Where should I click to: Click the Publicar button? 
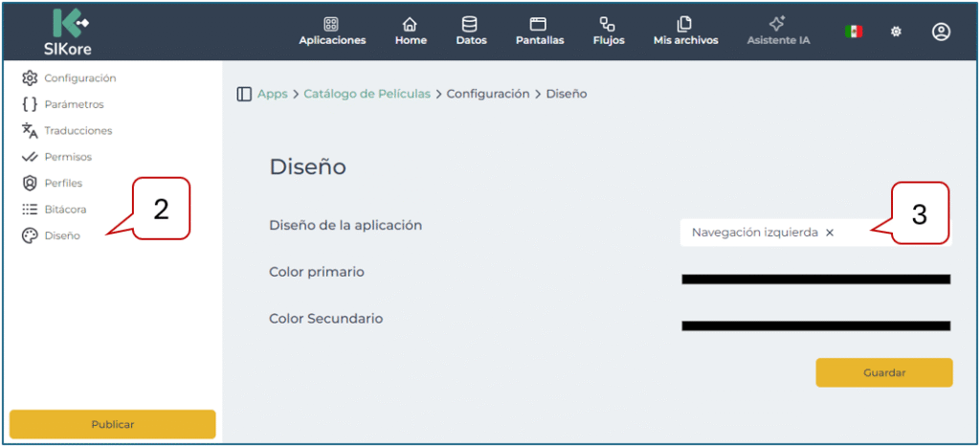112,424
